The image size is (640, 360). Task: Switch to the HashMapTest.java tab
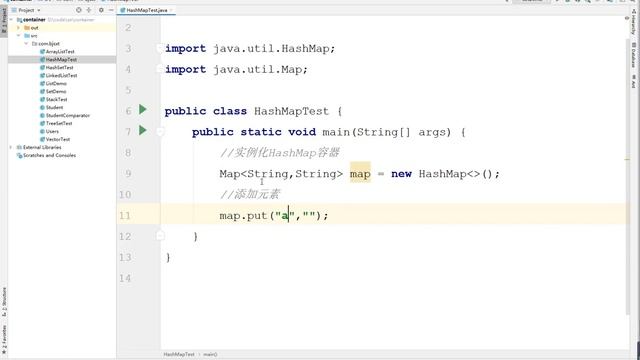147,10
